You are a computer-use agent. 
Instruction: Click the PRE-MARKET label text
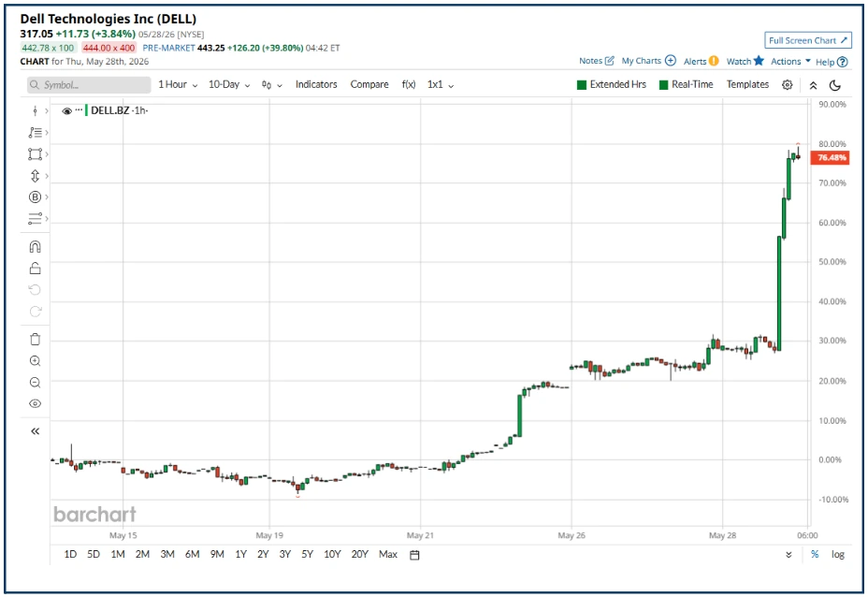tap(168, 48)
